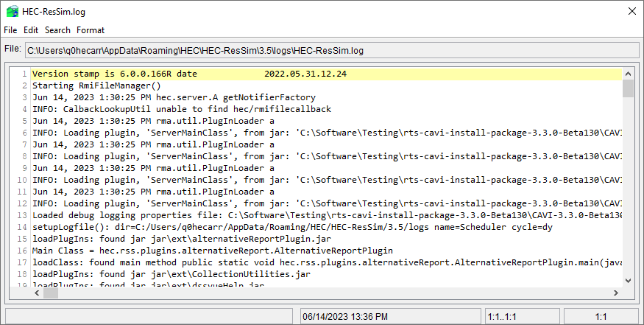Close the HEC-ResSim.log window

pyautogui.click(x=632, y=11)
